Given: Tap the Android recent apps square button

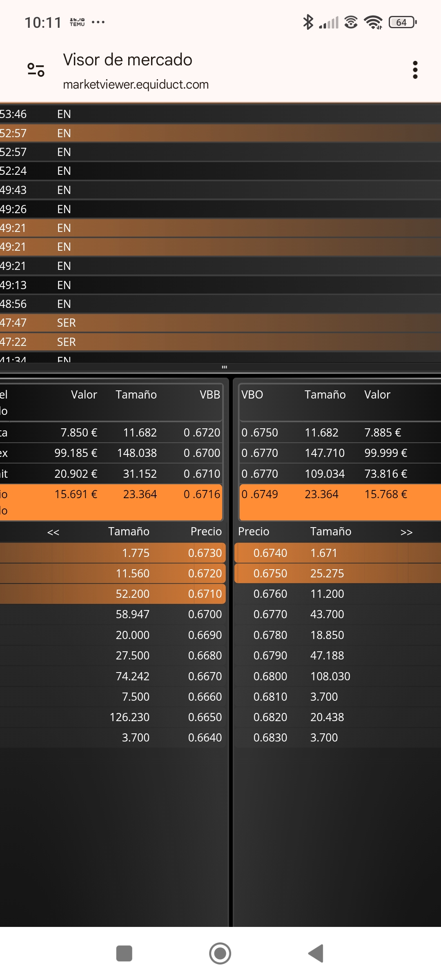Looking at the screenshot, I should coord(124,953).
